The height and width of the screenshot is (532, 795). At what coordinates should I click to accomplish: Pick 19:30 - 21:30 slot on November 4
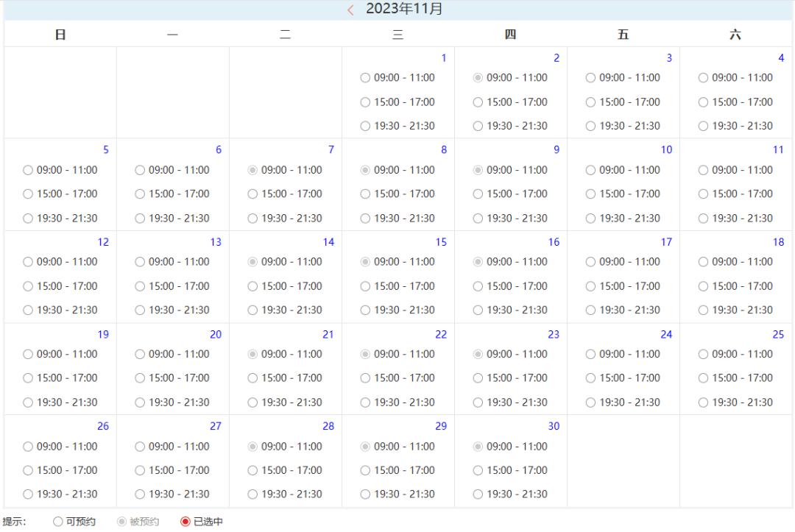[703, 127]
